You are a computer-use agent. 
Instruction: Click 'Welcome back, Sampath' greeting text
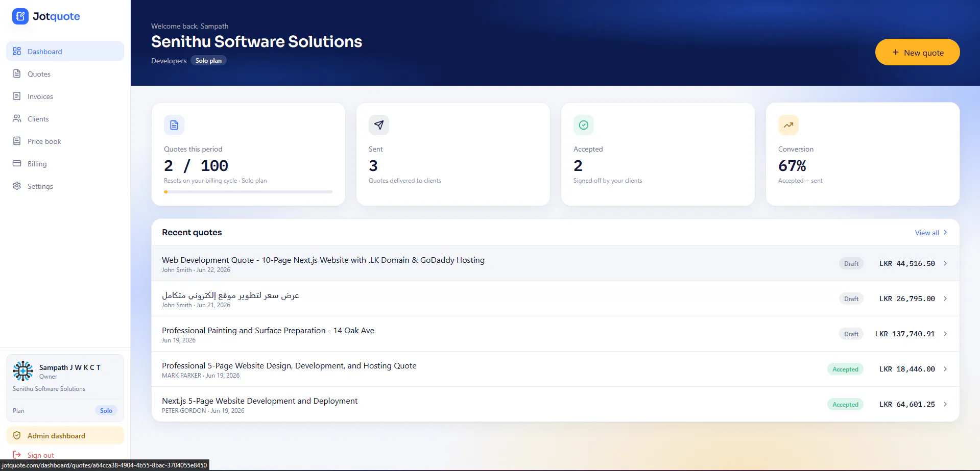click(189, 26)
